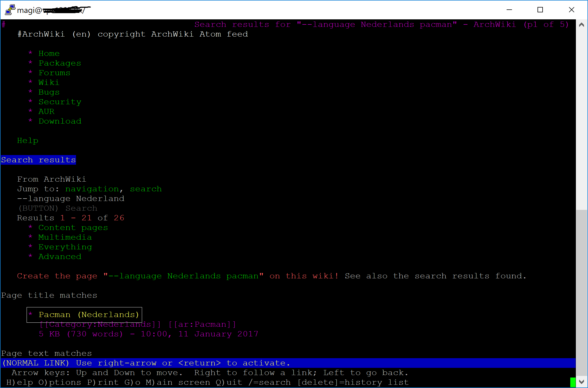Open the PuTTY icon in title bar
The height and width of the screenshot is (388, 588).
pos(10,10)
